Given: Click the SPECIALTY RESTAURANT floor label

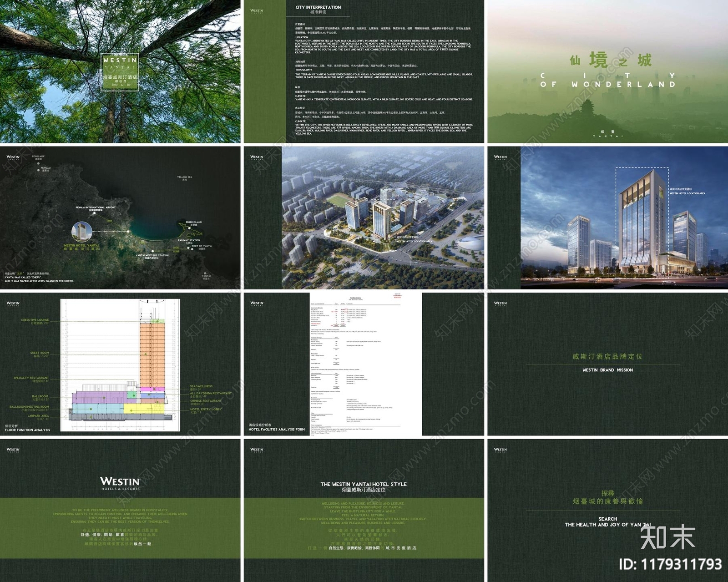Looking at the screenshot, I should click(31, 378).
